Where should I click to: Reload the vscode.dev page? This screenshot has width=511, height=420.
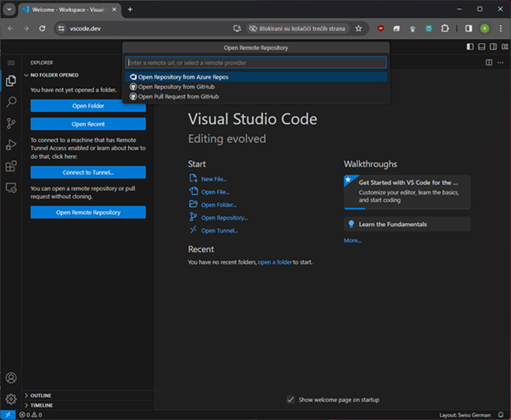[42, 29]
